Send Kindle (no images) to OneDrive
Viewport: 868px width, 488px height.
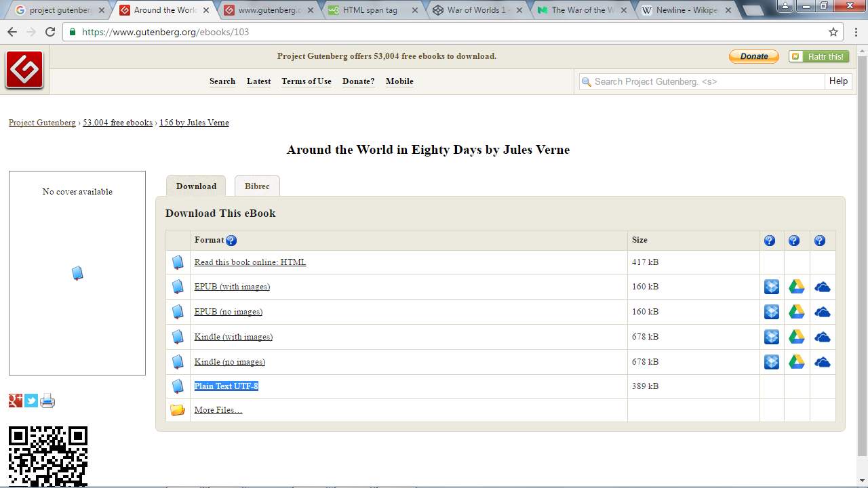tap(823, 363)
